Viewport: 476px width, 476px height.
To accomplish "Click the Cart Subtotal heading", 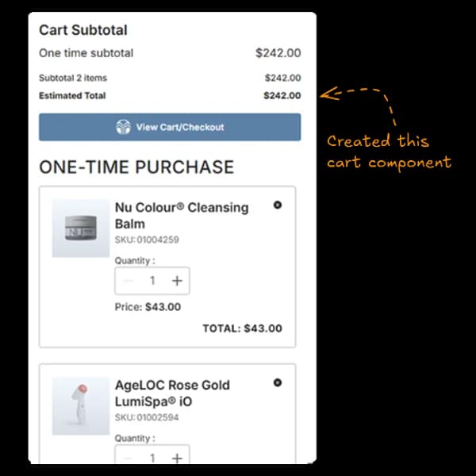I will (83, 30).
